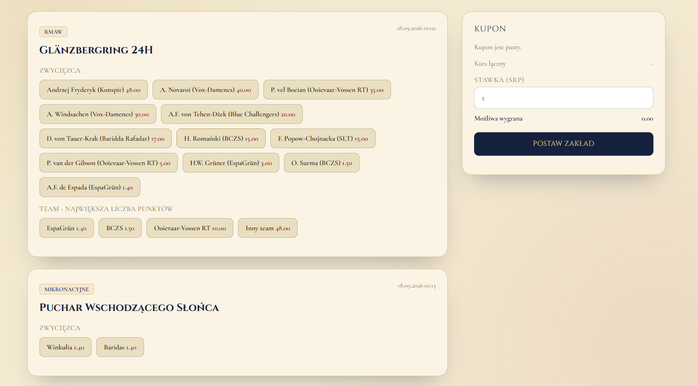Select H.W. Grüner (EspaGrün) odds 3.00
The height and width of the screenshot is (386, 698).
tap(231, 163)
